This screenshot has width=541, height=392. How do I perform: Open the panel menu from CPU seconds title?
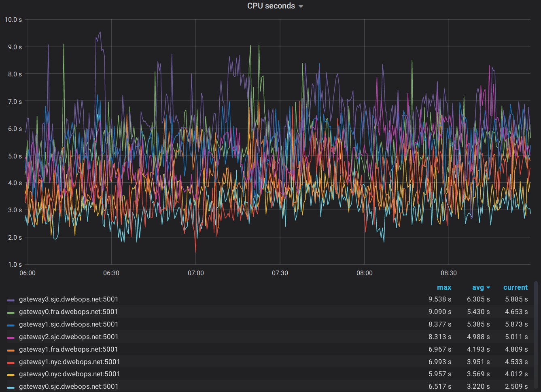tap(270, 6)
